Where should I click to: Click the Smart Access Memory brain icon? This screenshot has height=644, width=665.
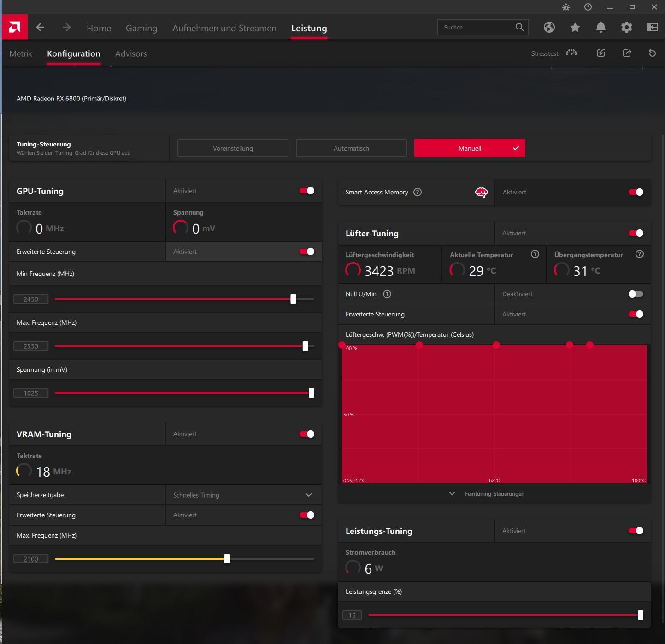pyautogui.click(x=481, y=192)
